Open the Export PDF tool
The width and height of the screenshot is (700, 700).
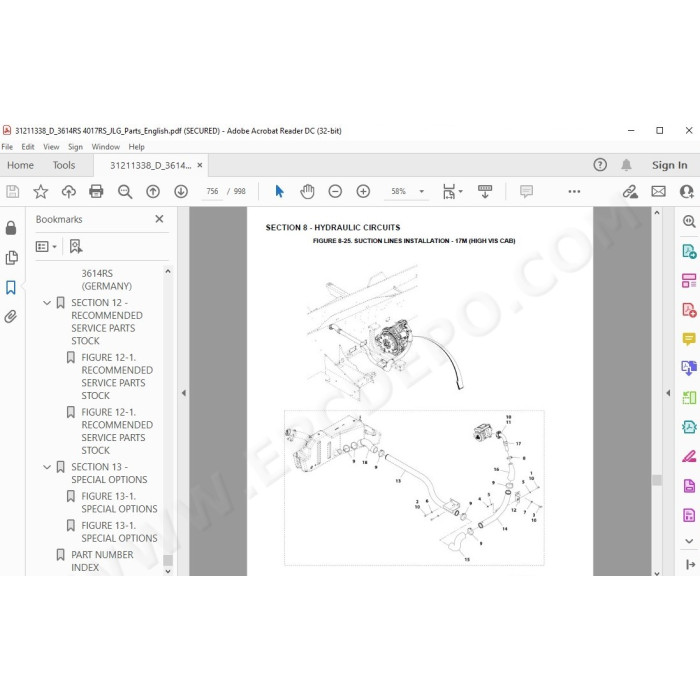[x=689, y=251]
